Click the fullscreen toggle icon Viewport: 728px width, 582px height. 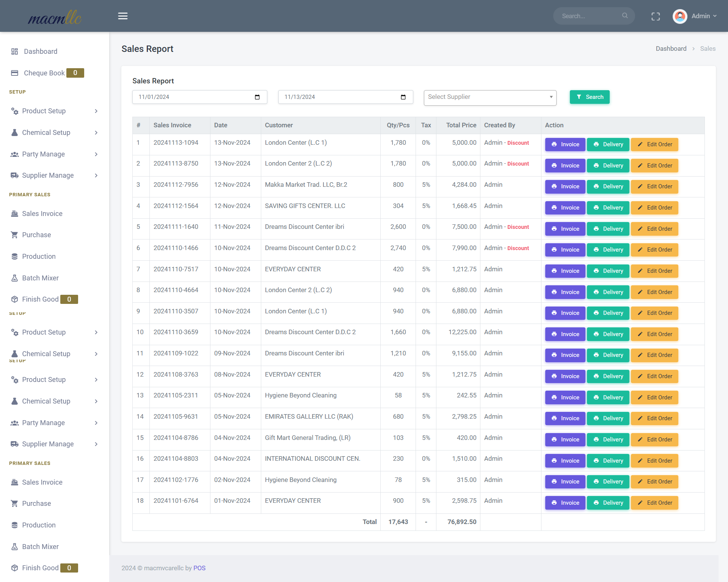tap(656, 16)
